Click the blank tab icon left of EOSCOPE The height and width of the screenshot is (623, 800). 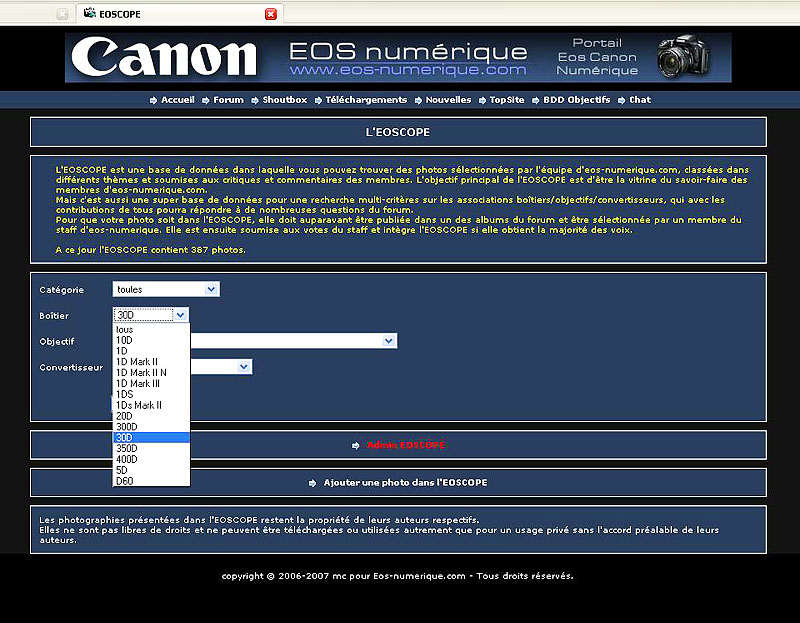(62, 14)
